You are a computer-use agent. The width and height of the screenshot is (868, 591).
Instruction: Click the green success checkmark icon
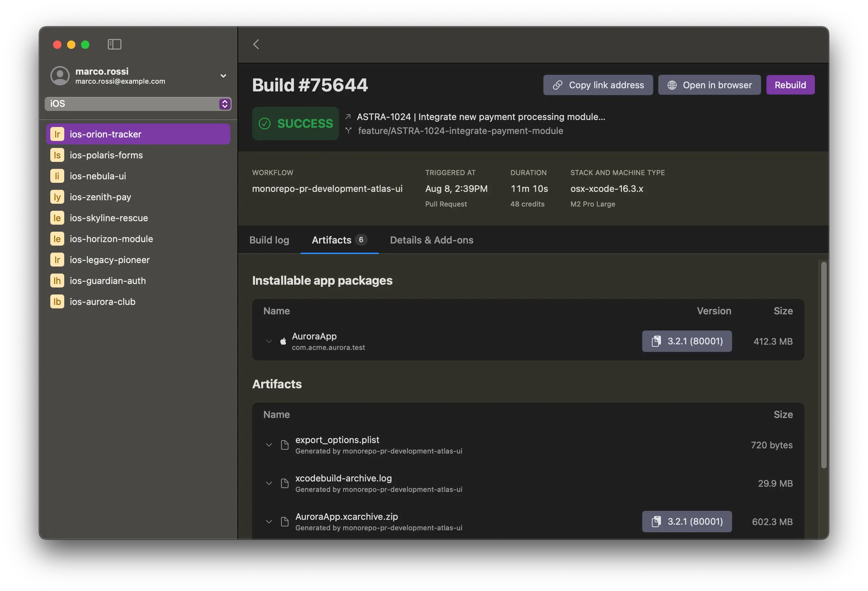(x=264, y=124)
